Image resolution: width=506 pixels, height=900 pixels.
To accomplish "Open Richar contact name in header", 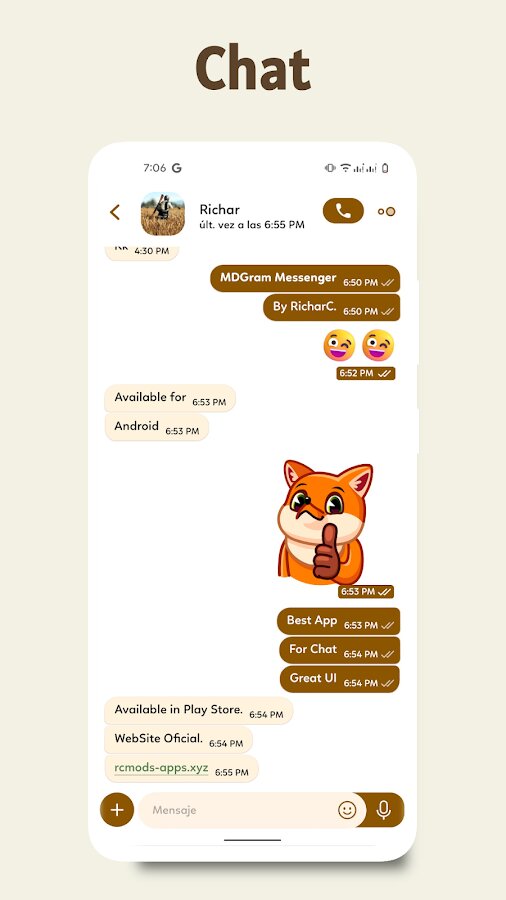I will (220, 210).
